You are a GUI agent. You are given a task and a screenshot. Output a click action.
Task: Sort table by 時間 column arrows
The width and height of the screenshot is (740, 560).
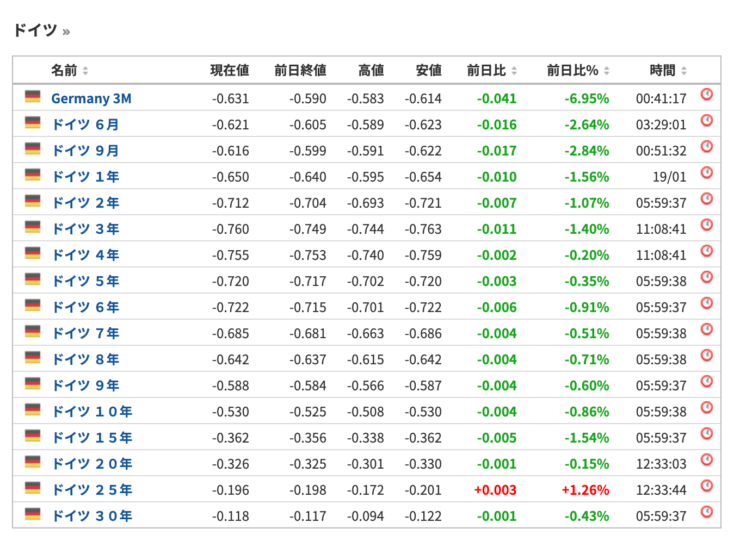tap(684, 71)
